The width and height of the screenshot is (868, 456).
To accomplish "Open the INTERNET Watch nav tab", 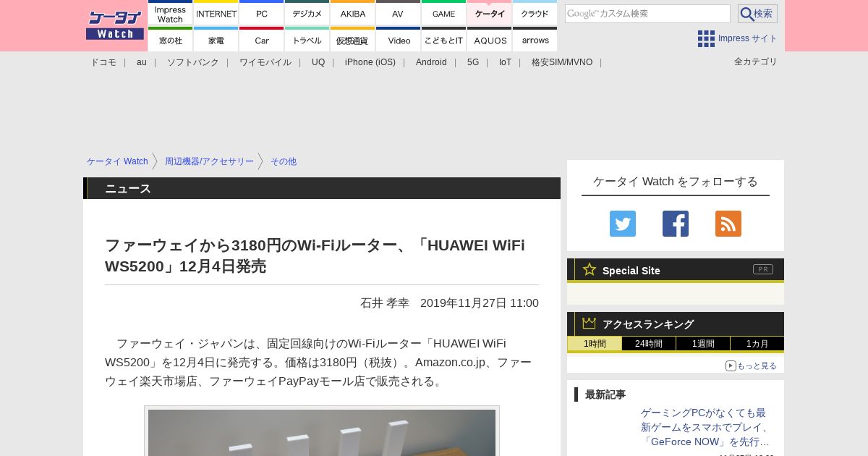I will click(x=216, y=13).
